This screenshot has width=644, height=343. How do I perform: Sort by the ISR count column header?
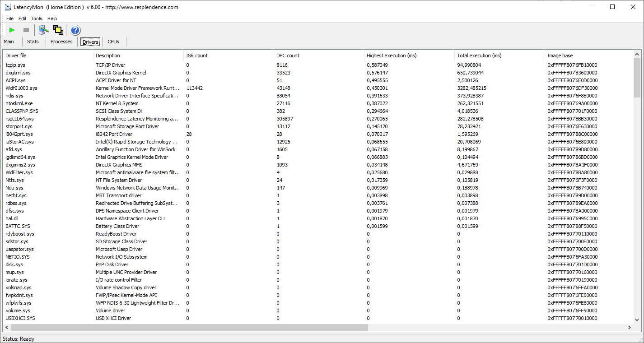click(229, 56)
